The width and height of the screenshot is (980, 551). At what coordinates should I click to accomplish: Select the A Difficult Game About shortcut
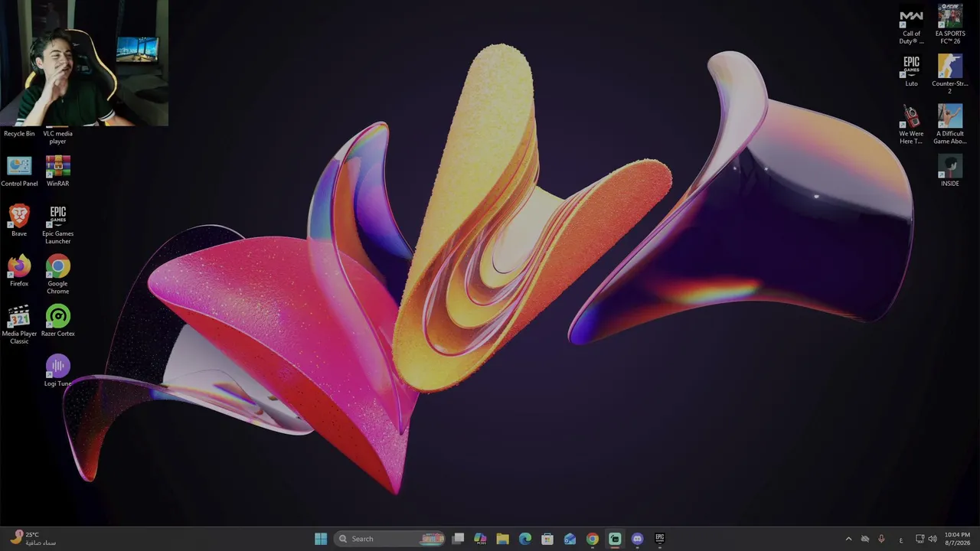(x=950, y=125)
